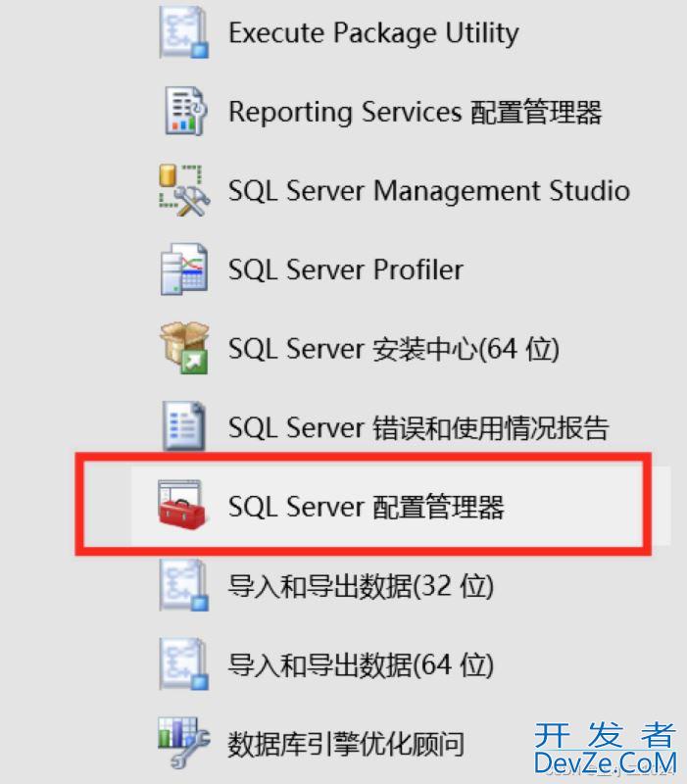
Task: Launch 导入和导出数据(64 位) wizard
Action: (361, 666)
